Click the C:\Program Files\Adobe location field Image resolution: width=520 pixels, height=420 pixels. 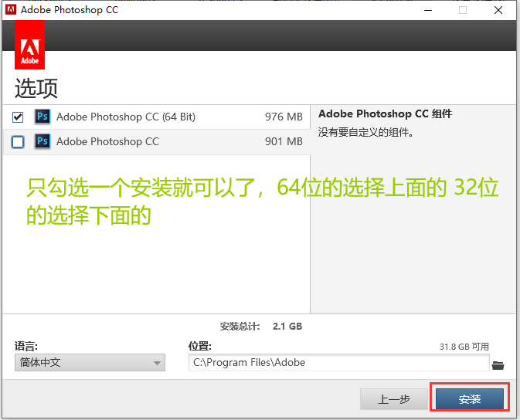pos(339,362)
